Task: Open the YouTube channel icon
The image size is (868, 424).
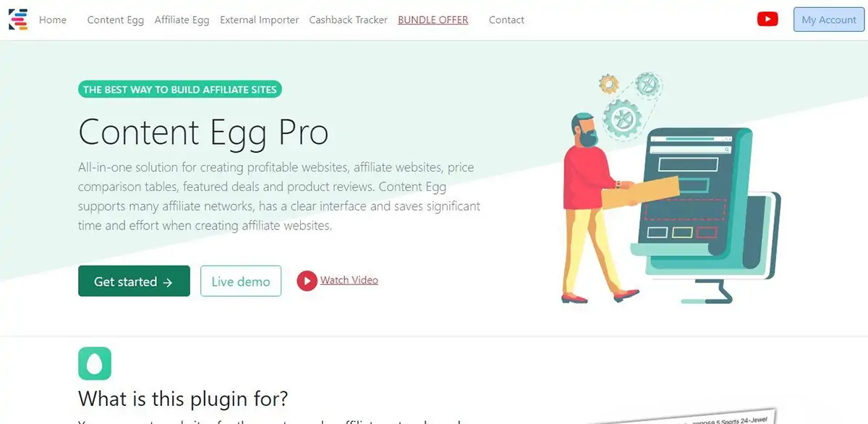Action: point(767,20)
